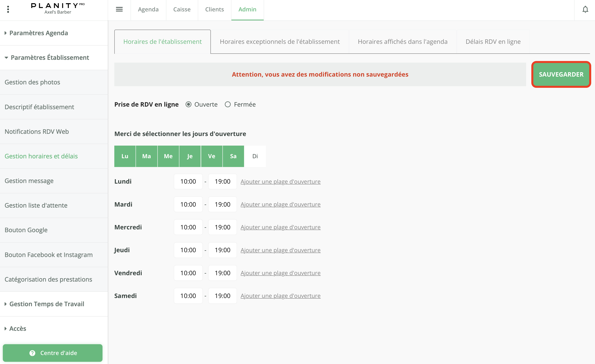Add an opening slot for Mercredi
This screenshot has width=595, height=364.
[x=280, y=227]
